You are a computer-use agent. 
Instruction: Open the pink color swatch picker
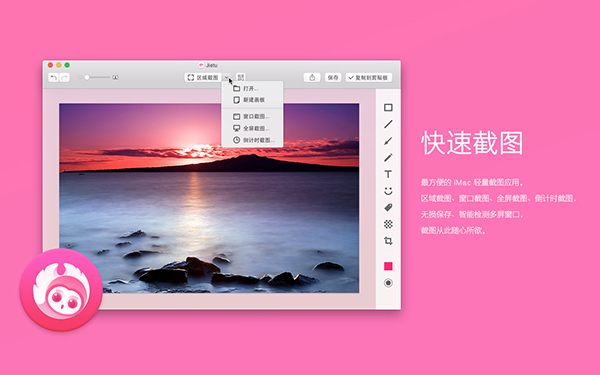[x=388, y=266]
